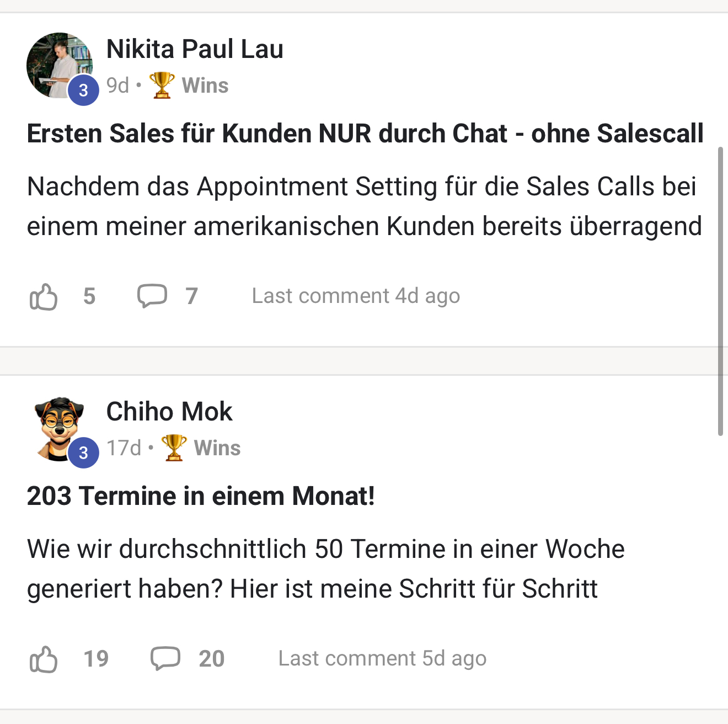Click the trophy icon on Nikita's post

click(x=162, y=86)
